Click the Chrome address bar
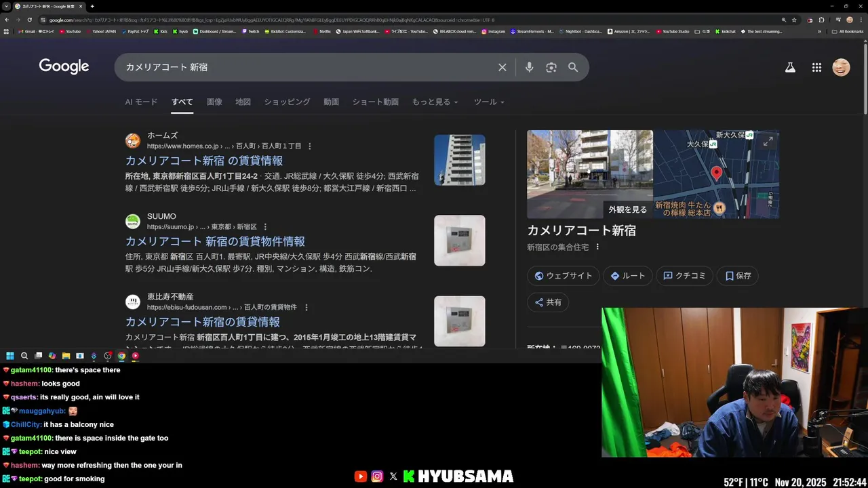Screen dimensions: 868x488 [x=407, y=20]
